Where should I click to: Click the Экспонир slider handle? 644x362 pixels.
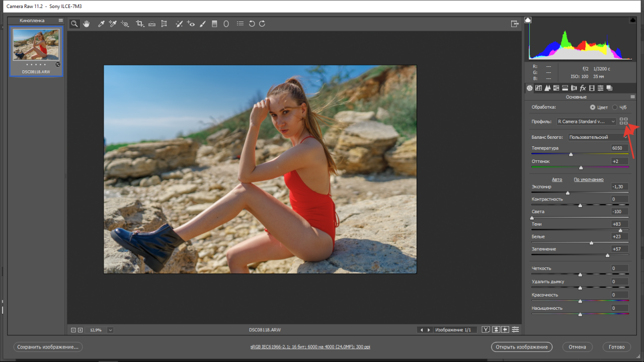click(x=568, y=193)
